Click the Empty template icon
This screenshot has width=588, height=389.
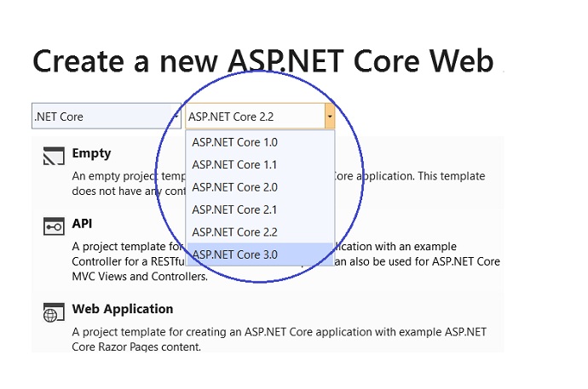tap(54, 156)
